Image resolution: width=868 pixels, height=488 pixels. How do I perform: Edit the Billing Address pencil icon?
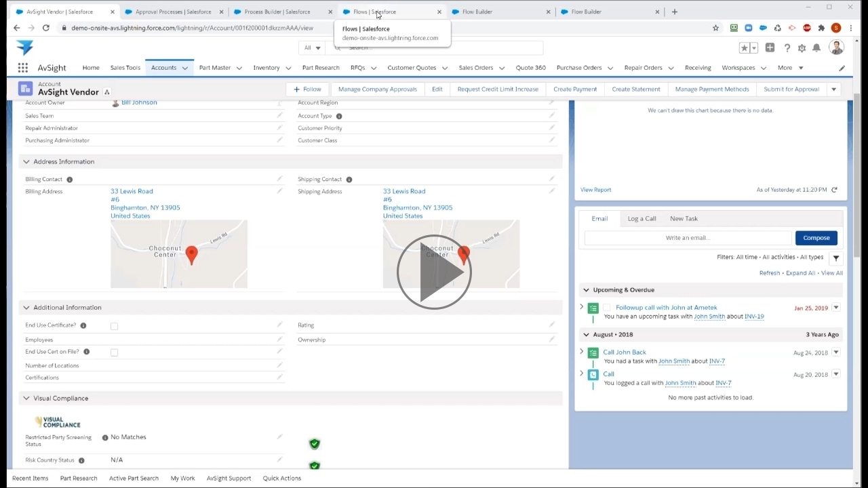pos(279,191)
